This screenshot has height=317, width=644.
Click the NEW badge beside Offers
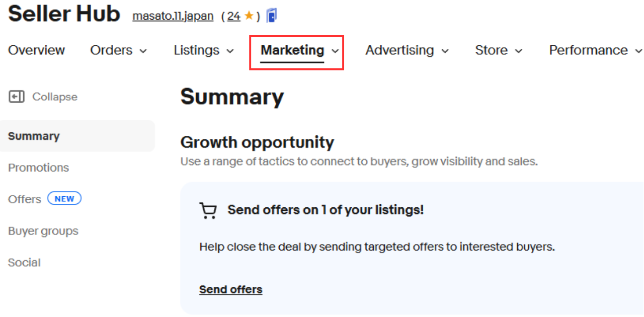[64, 199]
